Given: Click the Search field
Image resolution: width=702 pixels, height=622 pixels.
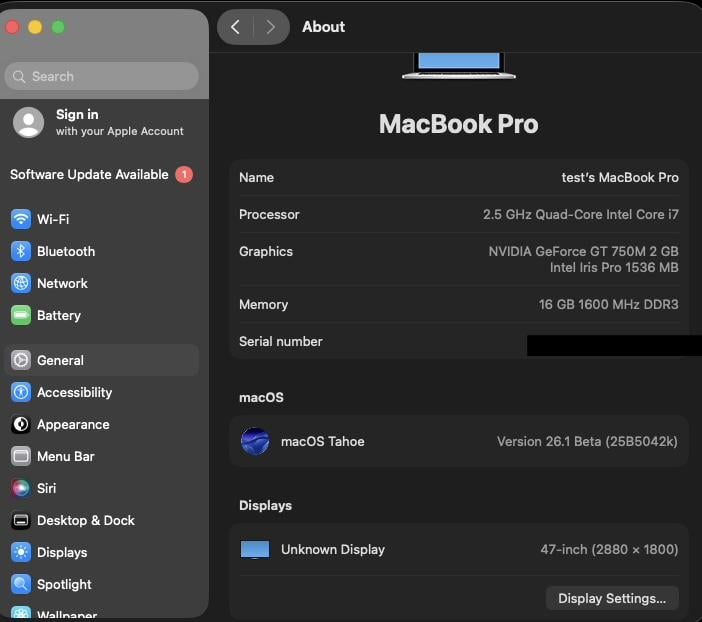Looking at the screenshot, I should tap(102, 76).
